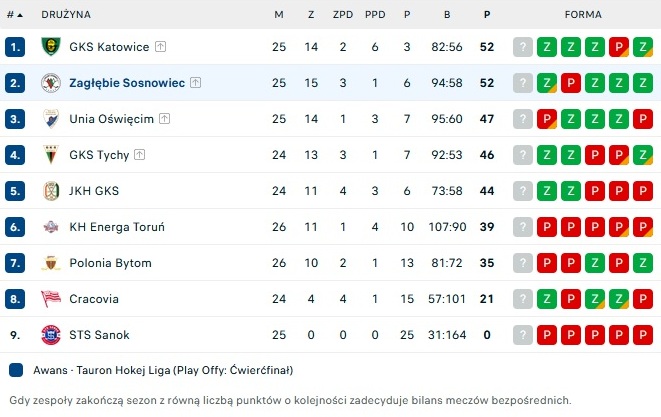Screen dimensions: 661x417
Task: Click the gray question mark badge in STS Sanok's form
Action: [523, 335]
